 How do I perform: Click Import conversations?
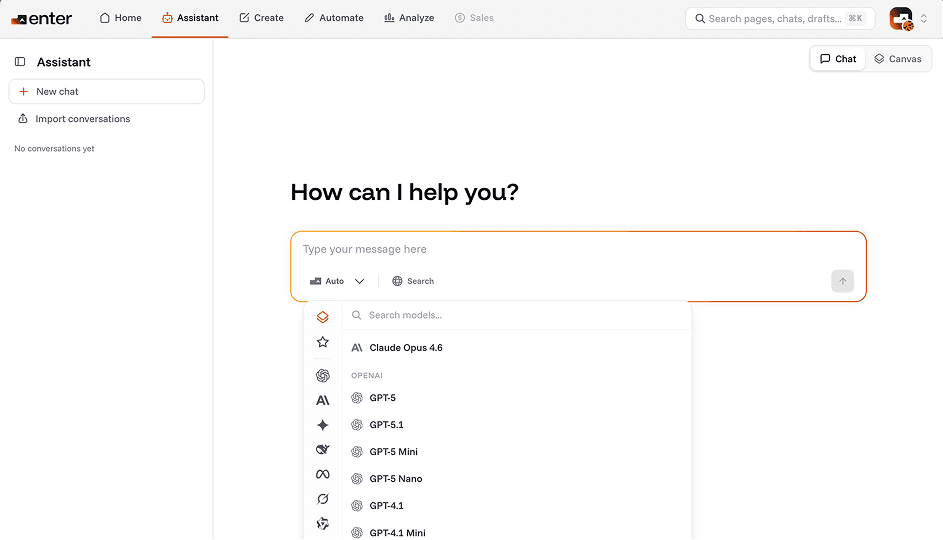(x=74, y=119)
